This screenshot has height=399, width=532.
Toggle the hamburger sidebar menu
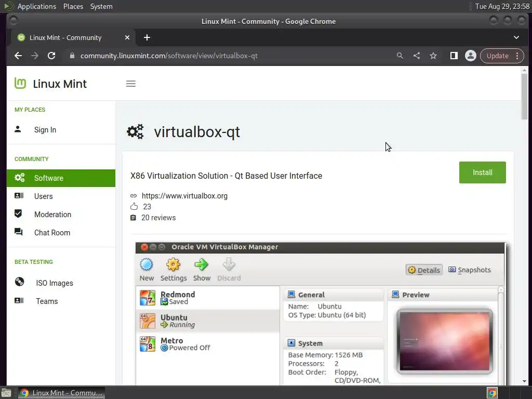click(x=131, y=84)
